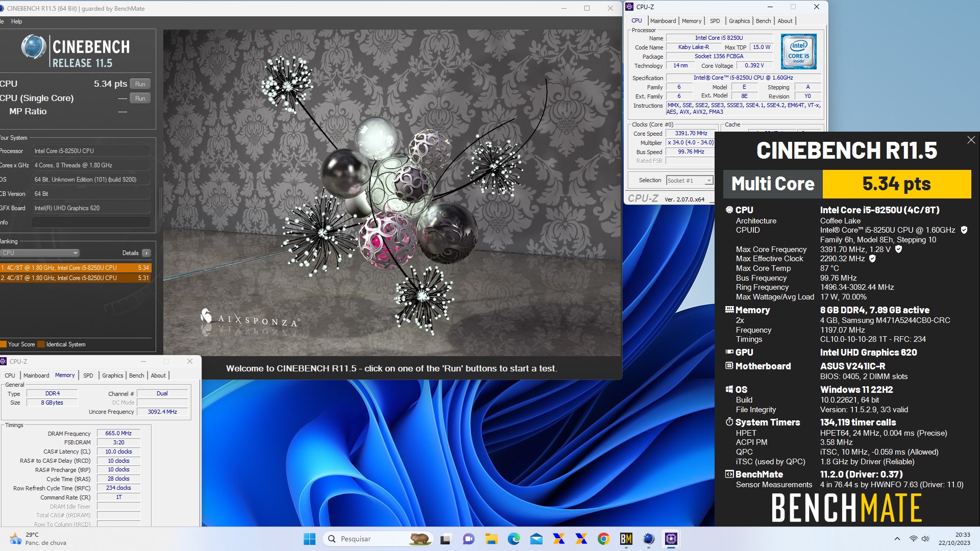980x551 pixels.
Task: Click the CPUID verified shield icon
Action: pyautogui.click(x=964, y=230)
